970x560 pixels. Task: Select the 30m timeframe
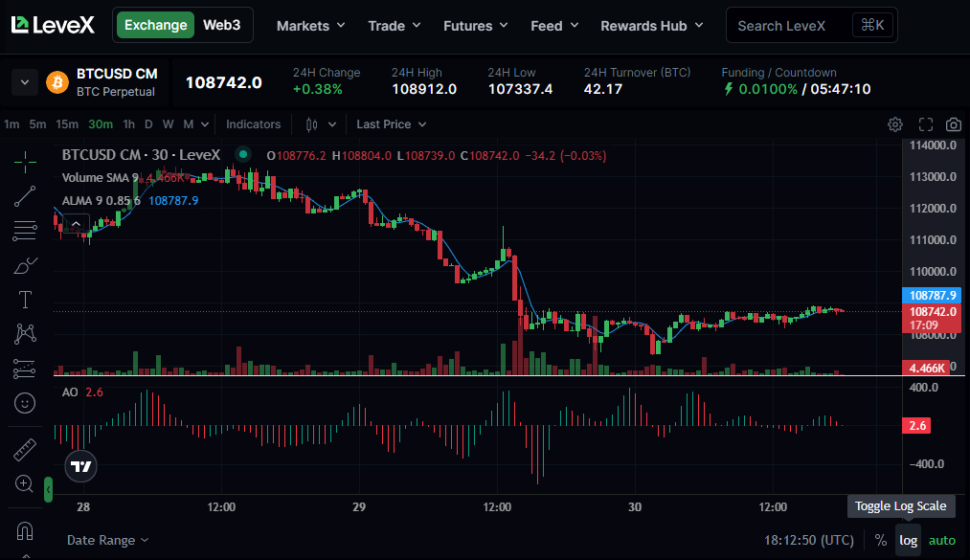coord(101,124)
